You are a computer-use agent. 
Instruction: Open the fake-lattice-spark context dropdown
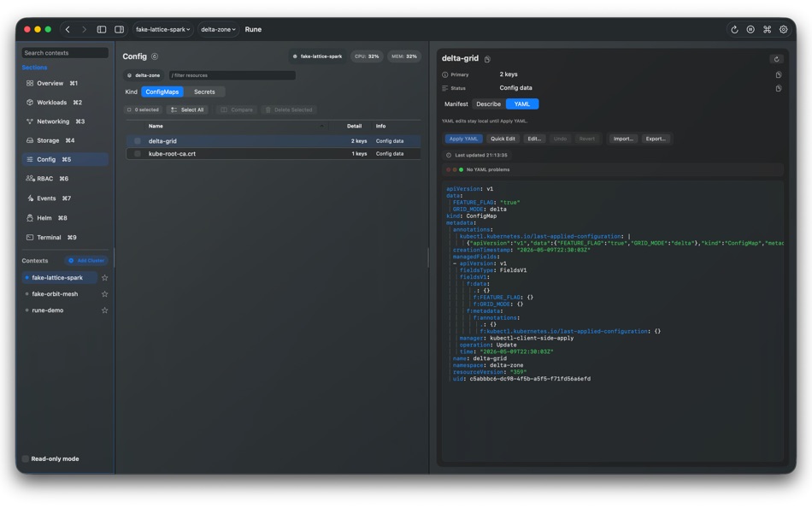click(x=162, y=30)
